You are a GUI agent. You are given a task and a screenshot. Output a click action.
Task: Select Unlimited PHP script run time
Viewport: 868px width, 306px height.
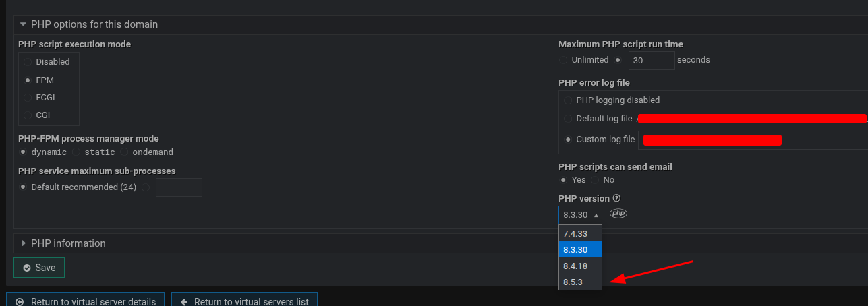[563, 60]
